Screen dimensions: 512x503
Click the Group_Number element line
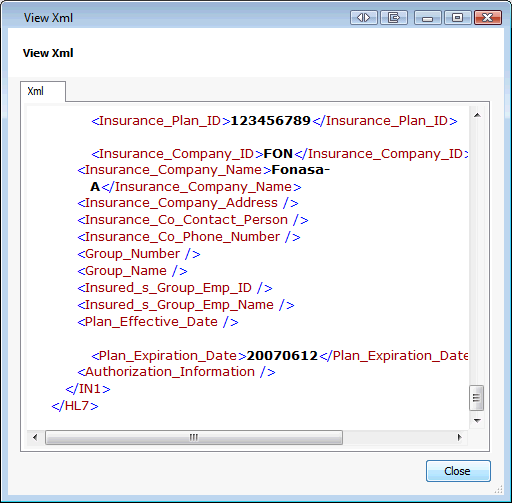139,254
